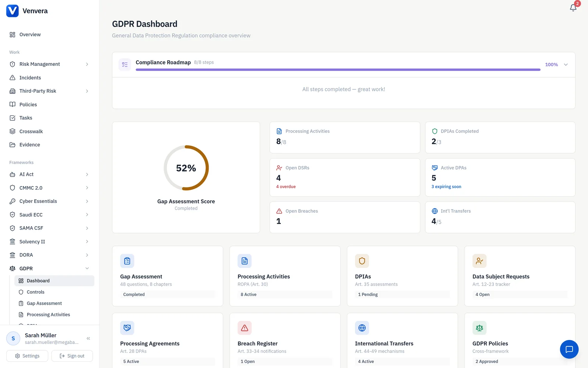Screen dimensions: 588x368
Task: Open GDPR Controls submenu item
Action: (x=54, y=292)
